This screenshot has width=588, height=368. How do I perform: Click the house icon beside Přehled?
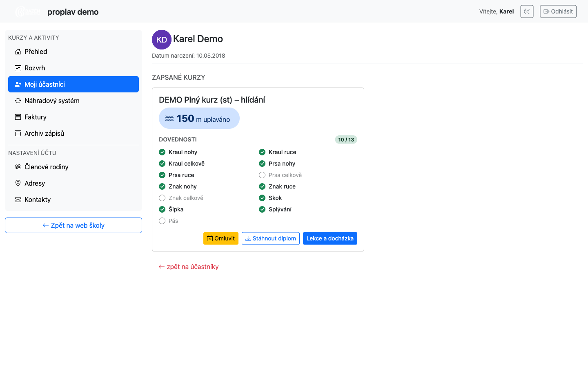(x=18, y=52)
